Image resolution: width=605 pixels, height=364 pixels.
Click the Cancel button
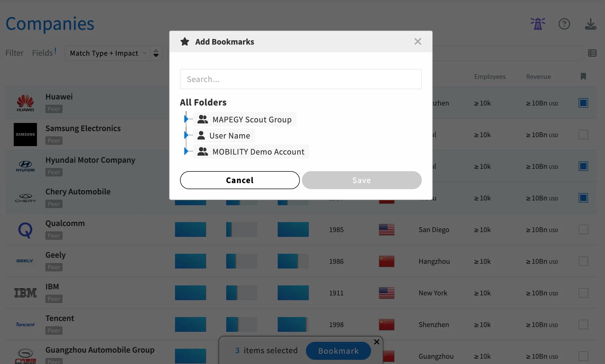tap(240, 180)
